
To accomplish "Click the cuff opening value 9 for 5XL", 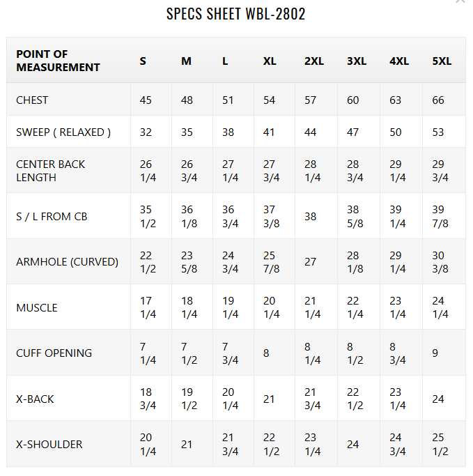I will (x=435, y=353).
